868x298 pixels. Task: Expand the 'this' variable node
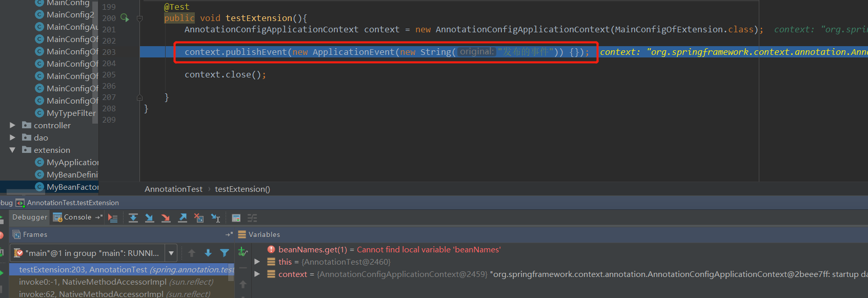click(x=257, y=262)
